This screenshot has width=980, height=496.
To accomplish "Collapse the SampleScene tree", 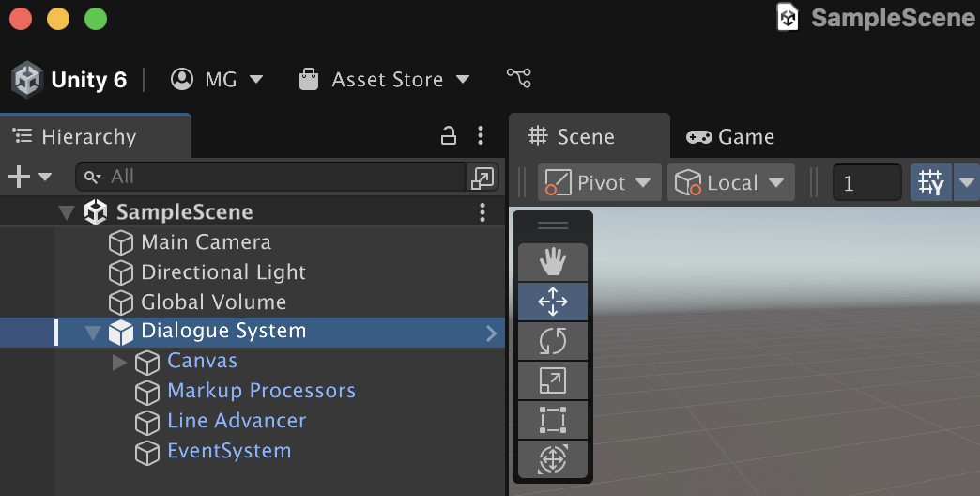I will pyautogui.click(x=67, y=212).
